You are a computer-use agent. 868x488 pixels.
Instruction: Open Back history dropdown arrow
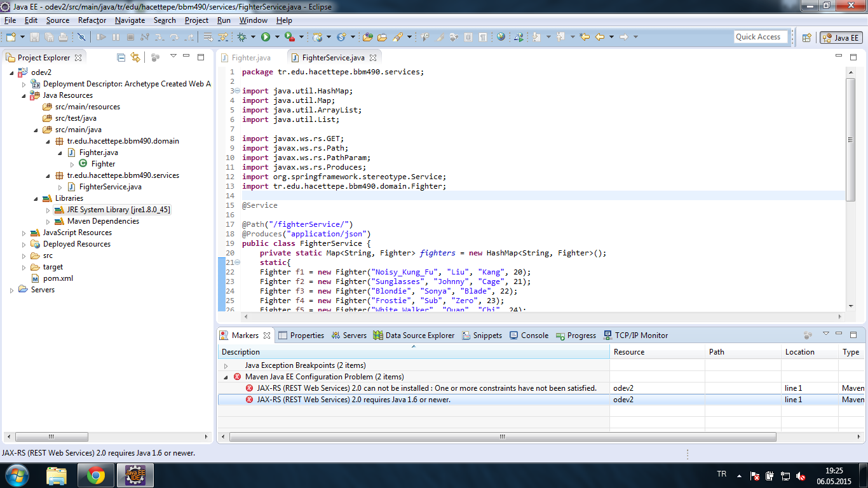coord(611,37)
